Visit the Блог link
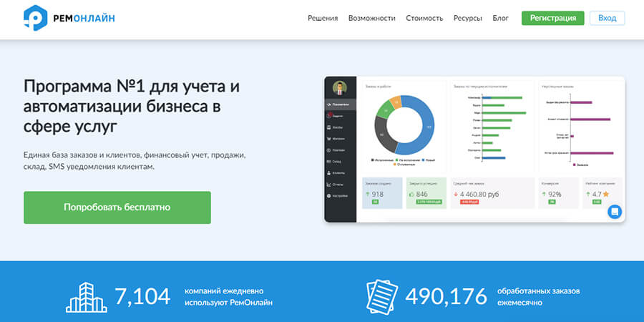644x322 pixels. [x=501, y=18]
